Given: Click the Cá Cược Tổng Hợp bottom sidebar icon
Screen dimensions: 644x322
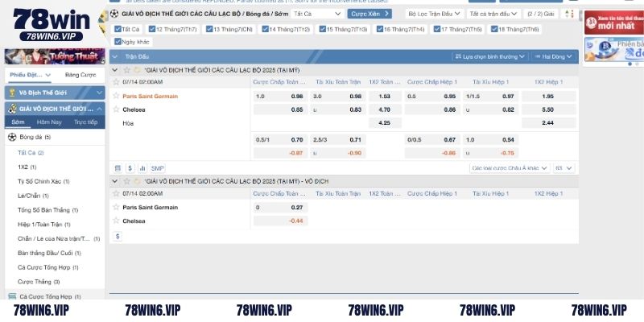Looking at the screenshot, I should [12, 296].
